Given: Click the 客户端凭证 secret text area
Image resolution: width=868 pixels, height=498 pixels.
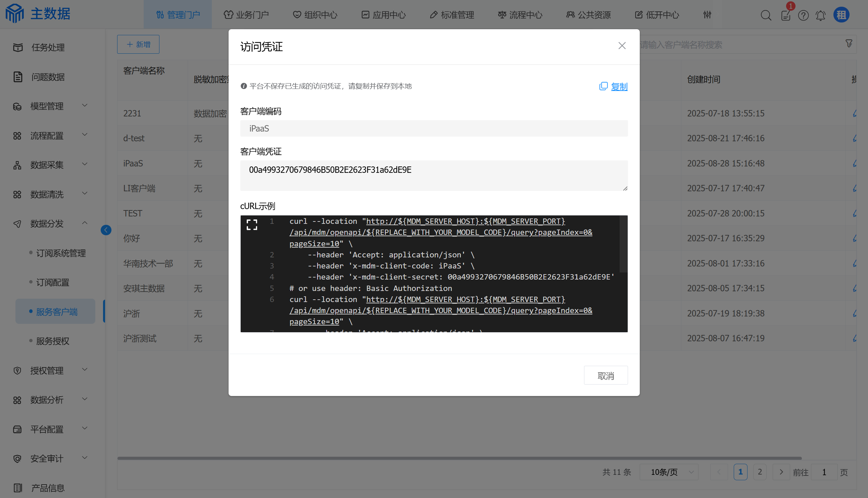Looking at the screenshot, I should click(434, 176).
